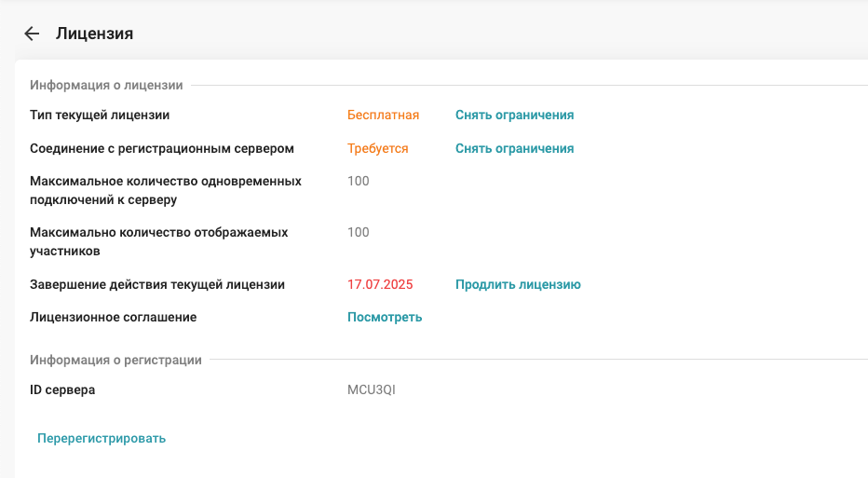
Task: Select the red expiry date 17.07.2025
Action: click(380, 285)
